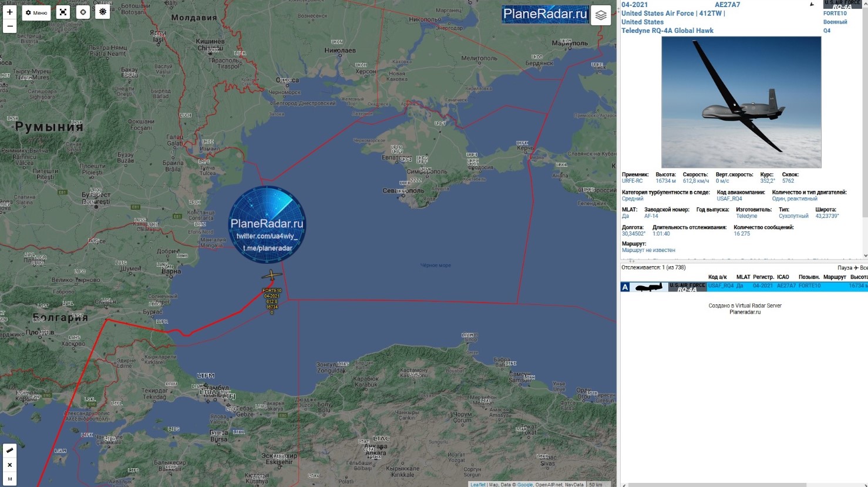
Task: Click the serial number AF-14 value
Action: click(651, 216)
